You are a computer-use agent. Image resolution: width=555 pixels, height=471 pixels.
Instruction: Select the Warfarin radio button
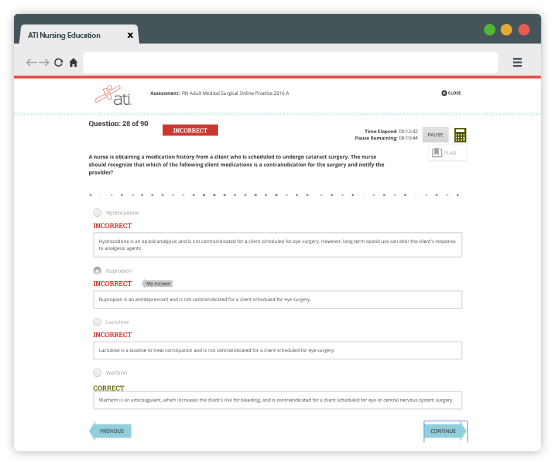coord(97,373)
